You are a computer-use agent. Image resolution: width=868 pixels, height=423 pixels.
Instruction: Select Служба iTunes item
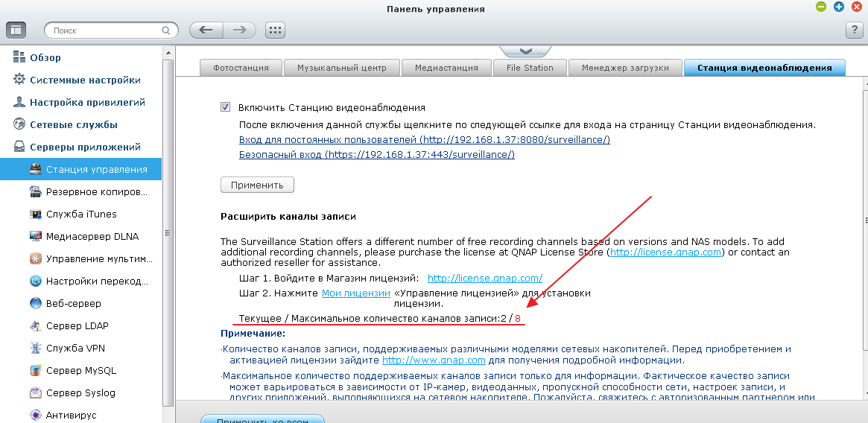(x=80, y=214)
